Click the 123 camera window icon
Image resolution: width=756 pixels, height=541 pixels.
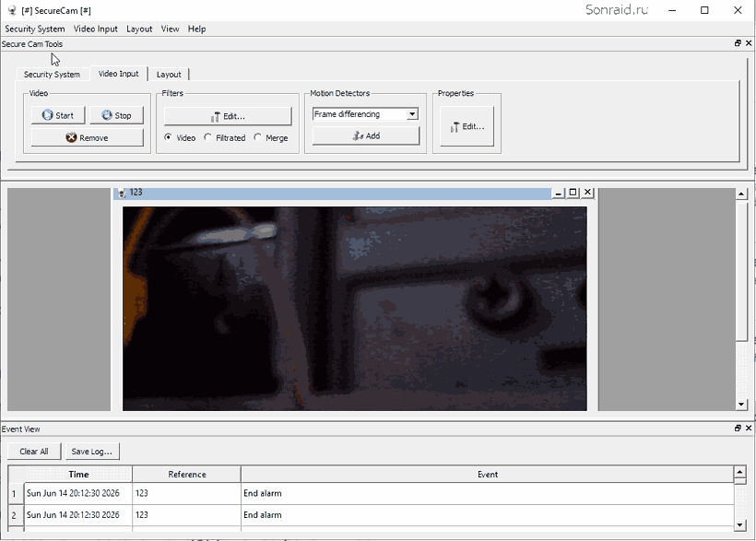click(122, 193)
